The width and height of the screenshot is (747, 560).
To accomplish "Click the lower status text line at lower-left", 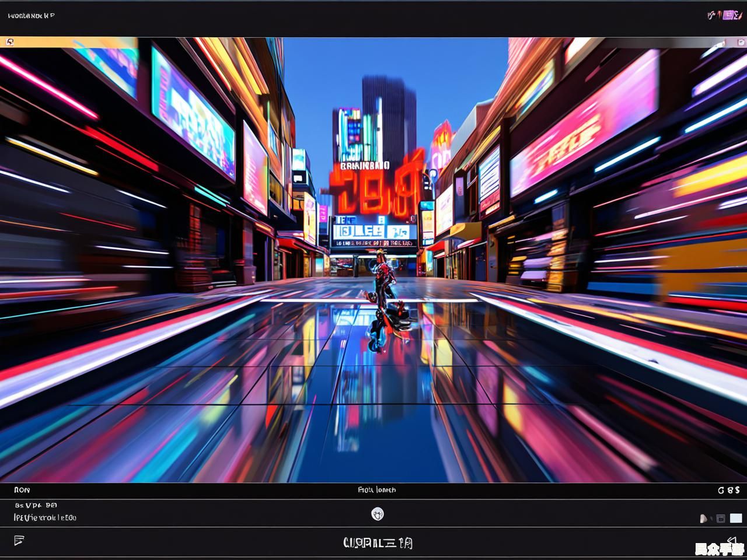I will (x=45, y=517).
